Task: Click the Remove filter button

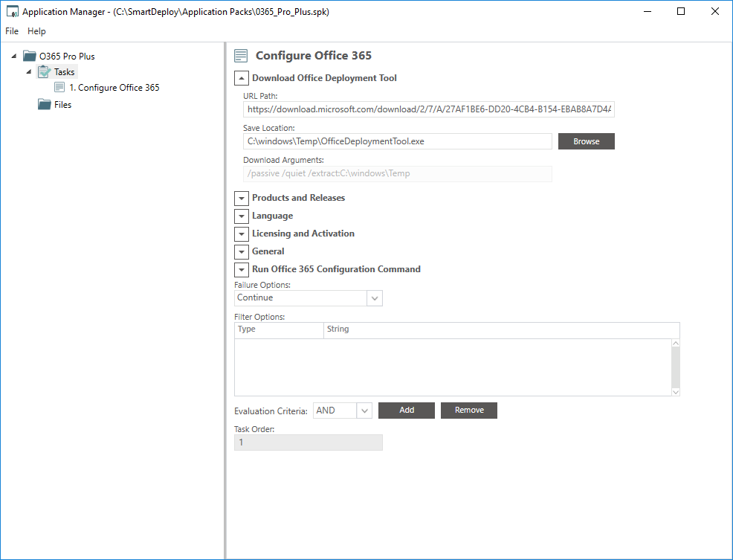Action: [469, 411]
